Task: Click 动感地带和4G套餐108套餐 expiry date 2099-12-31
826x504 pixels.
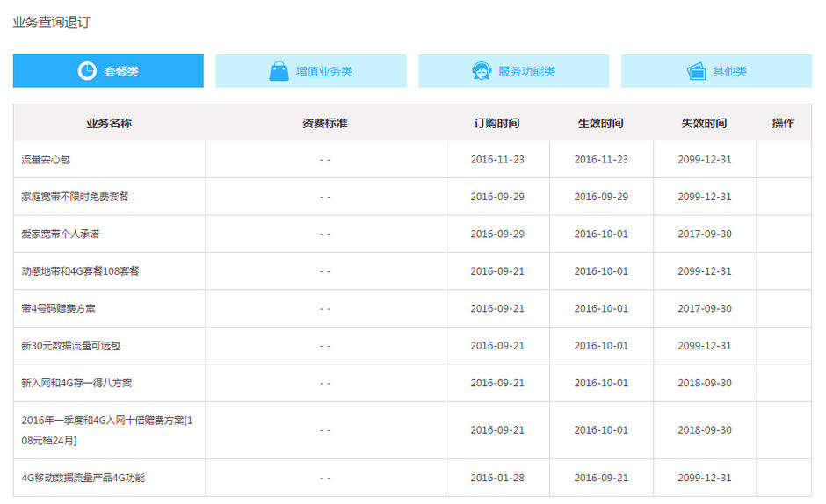Action: click(705, 271)
